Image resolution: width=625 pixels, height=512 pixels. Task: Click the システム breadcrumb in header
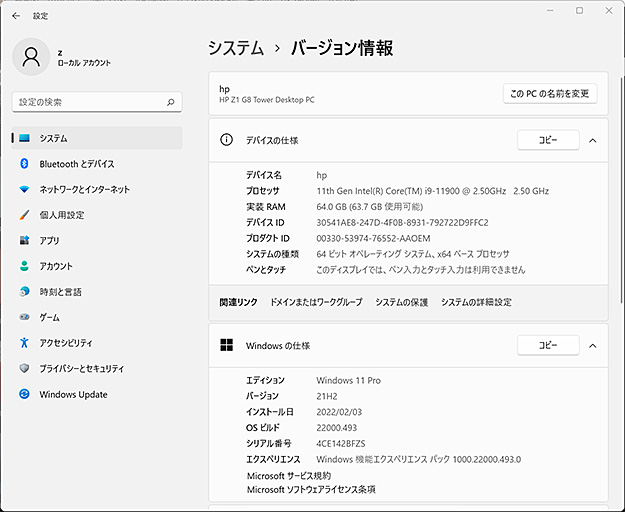click(x=236, y=48)
